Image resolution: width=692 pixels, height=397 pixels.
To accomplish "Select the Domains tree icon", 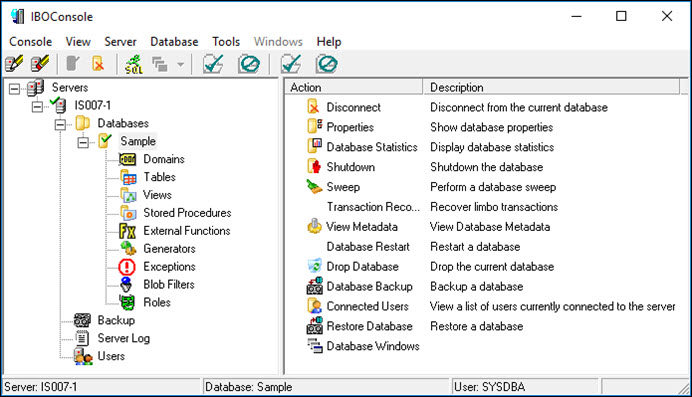I will point(128,159).
